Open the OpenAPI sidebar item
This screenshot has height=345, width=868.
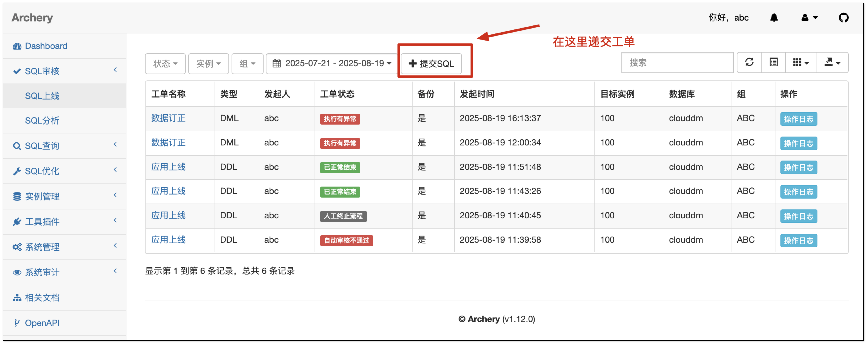coord(42,323)
